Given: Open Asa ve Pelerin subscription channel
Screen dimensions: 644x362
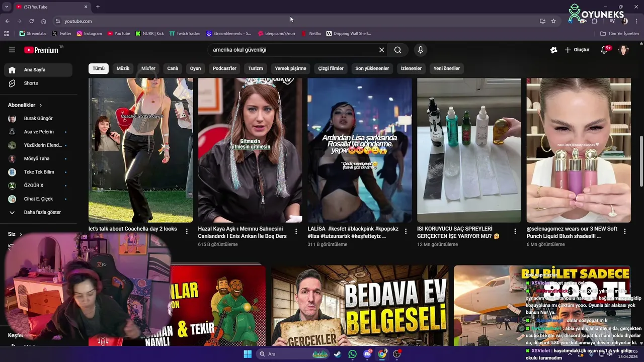Looking at the screenshot, I should click(38, 132).
